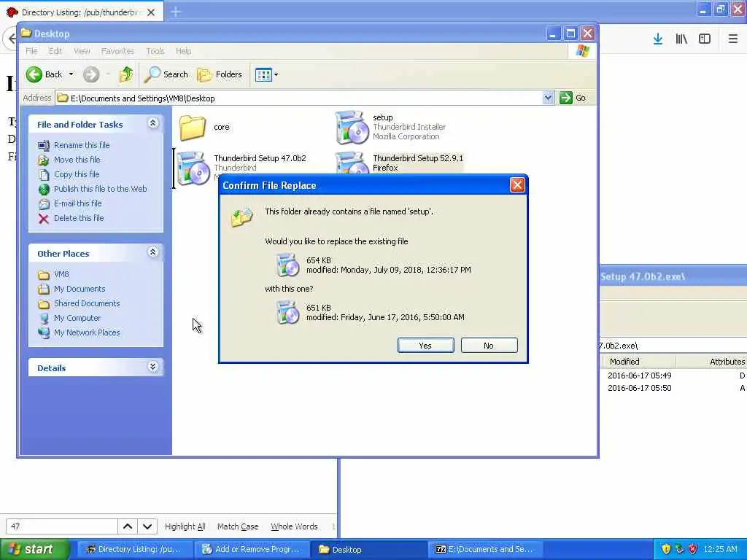Decline replacement with No button
The image size is (747, 560).
pos(489,345)
